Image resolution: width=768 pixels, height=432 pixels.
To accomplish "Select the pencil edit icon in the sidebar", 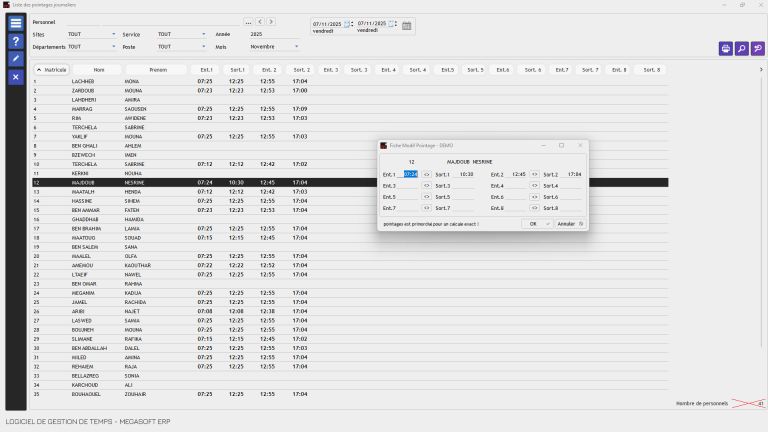I will pos(16,59).
